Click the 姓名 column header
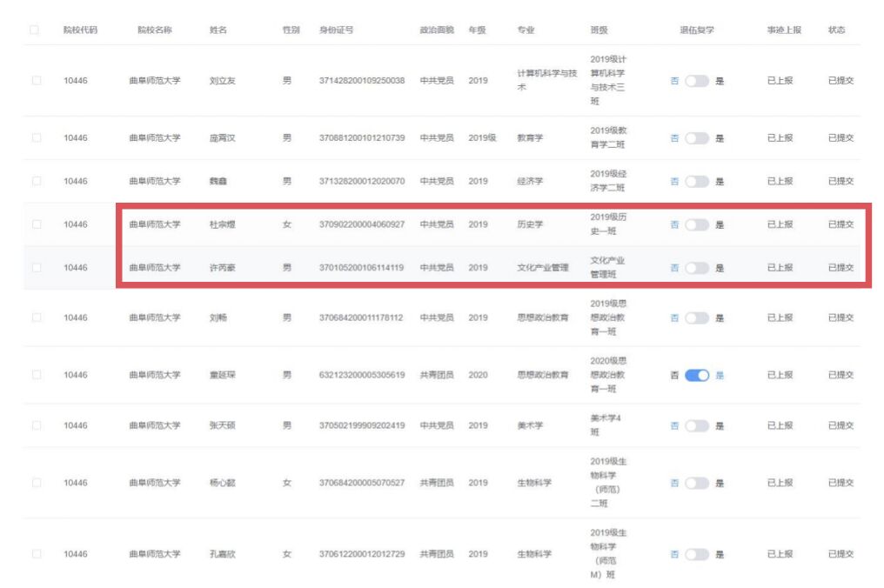 (218, 30)
